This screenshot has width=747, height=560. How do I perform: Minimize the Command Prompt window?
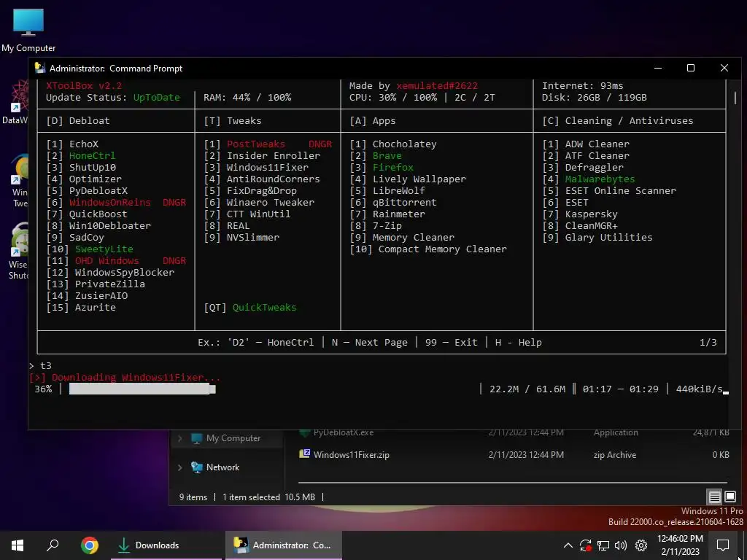click(658, 68)
